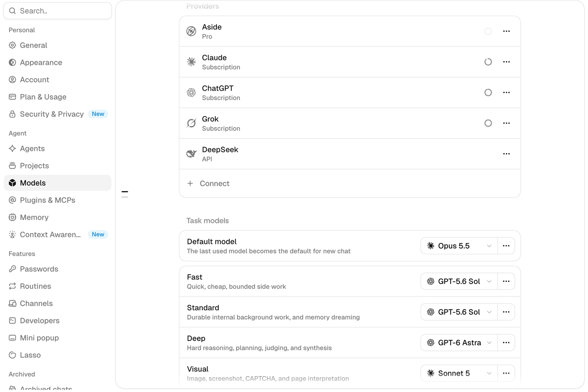Open Plugins & MCPs settings
Image resolution: width=588 pixels, height=392 pixels.
point(57,200)
